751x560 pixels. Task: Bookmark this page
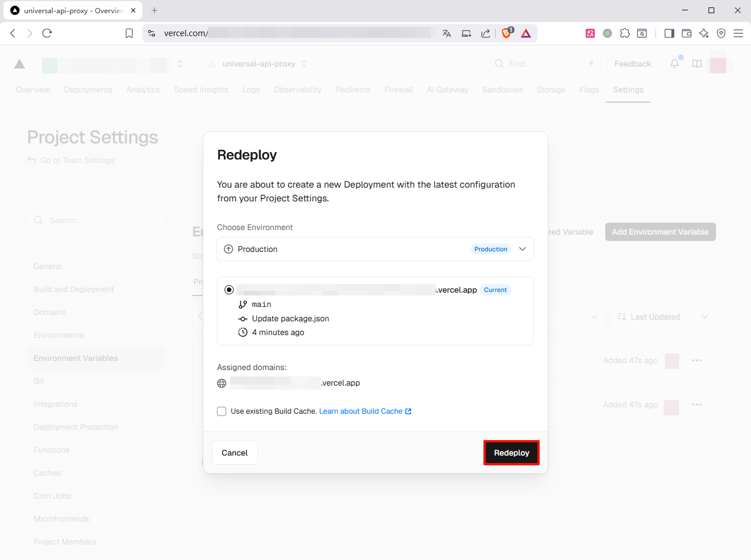[129, 33]
